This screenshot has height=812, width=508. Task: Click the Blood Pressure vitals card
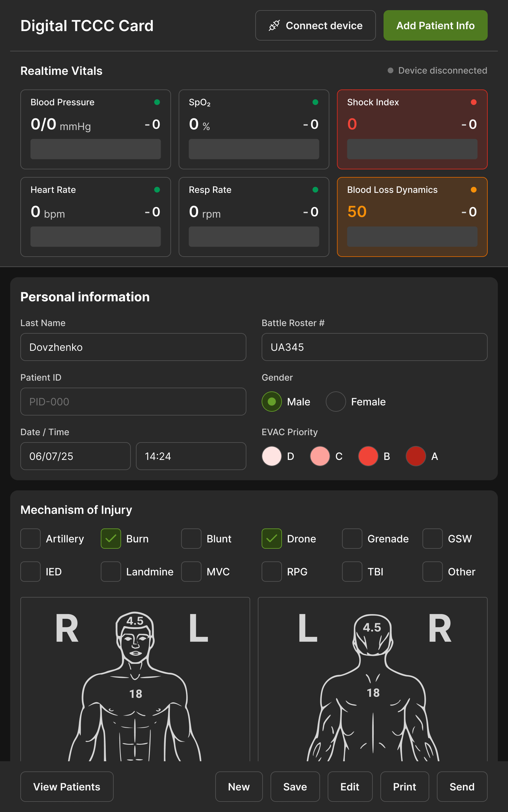pos(96,129)
